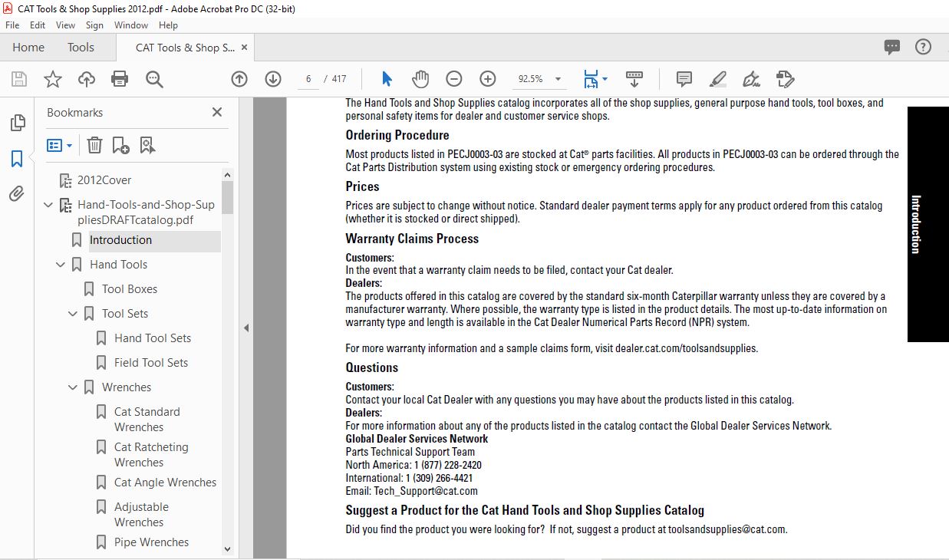Open the Sign menu

[94, 25]
